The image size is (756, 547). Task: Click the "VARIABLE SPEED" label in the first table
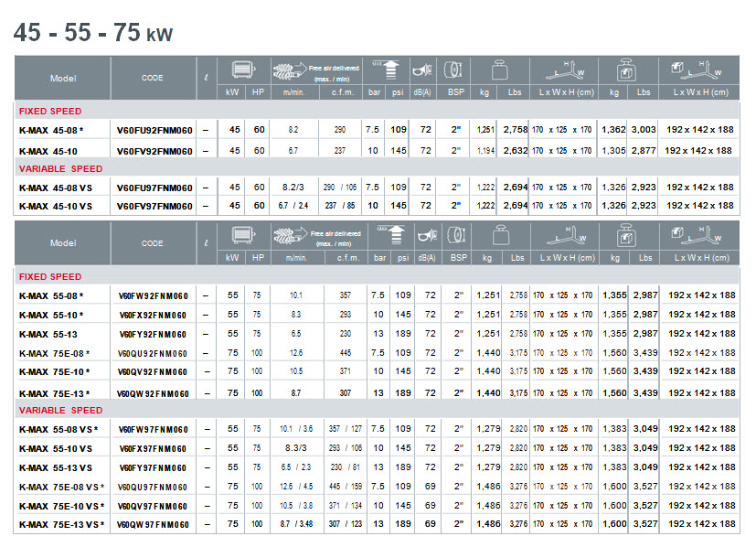click(60, 169)
